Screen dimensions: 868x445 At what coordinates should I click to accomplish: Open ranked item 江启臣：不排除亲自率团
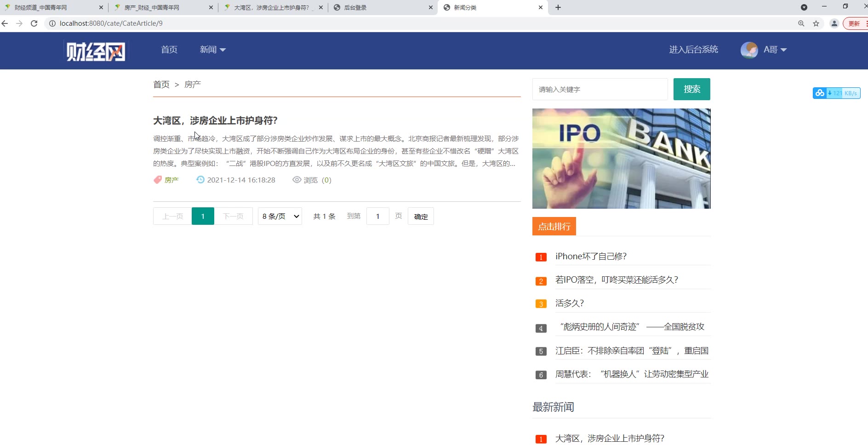pyautogui.click(x=632, y=351)
